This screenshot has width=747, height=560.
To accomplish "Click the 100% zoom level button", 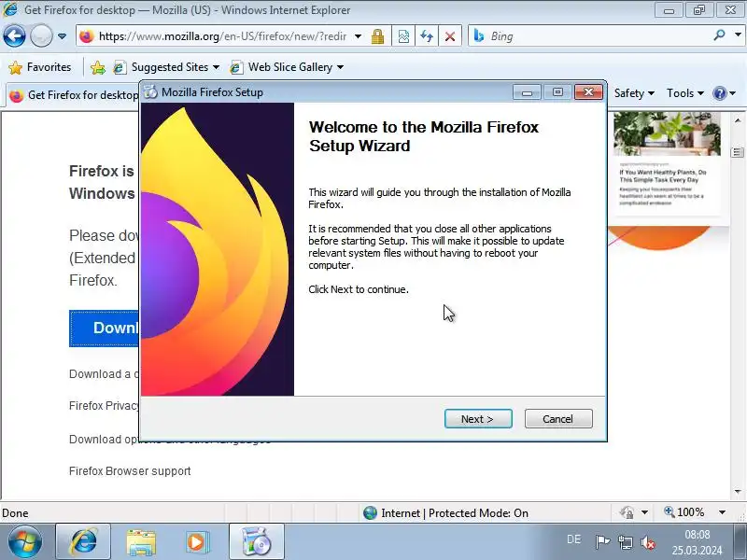I will pos(684,512).
